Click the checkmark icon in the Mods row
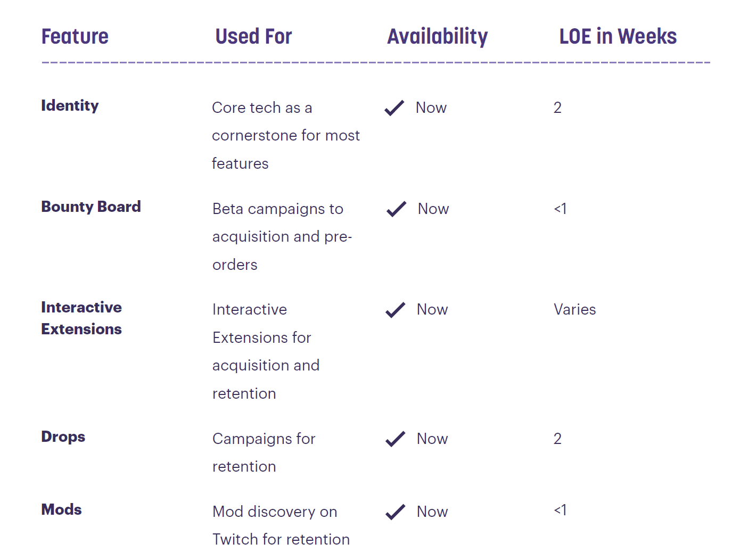 [x=396, y=512]
